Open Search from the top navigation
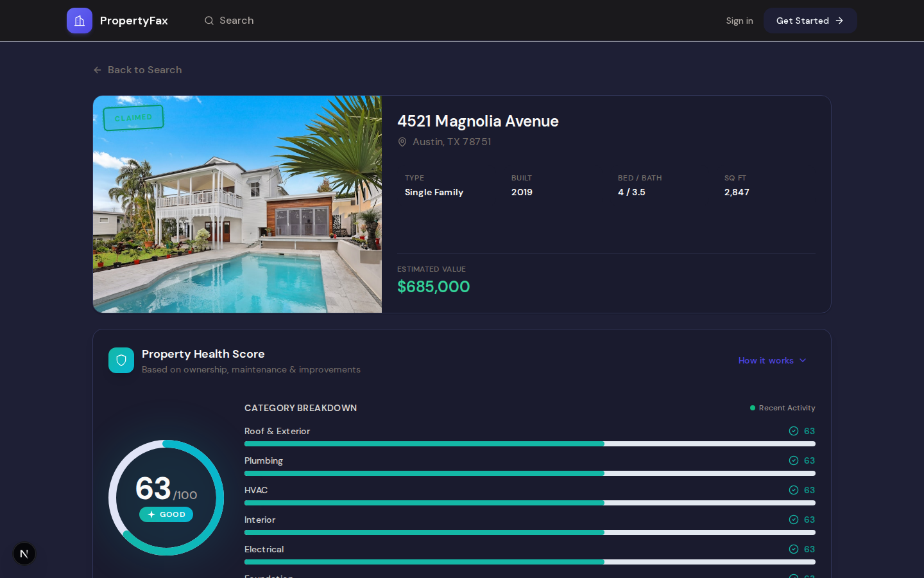This screenshot has width=924, height=578. coord(229,21)
